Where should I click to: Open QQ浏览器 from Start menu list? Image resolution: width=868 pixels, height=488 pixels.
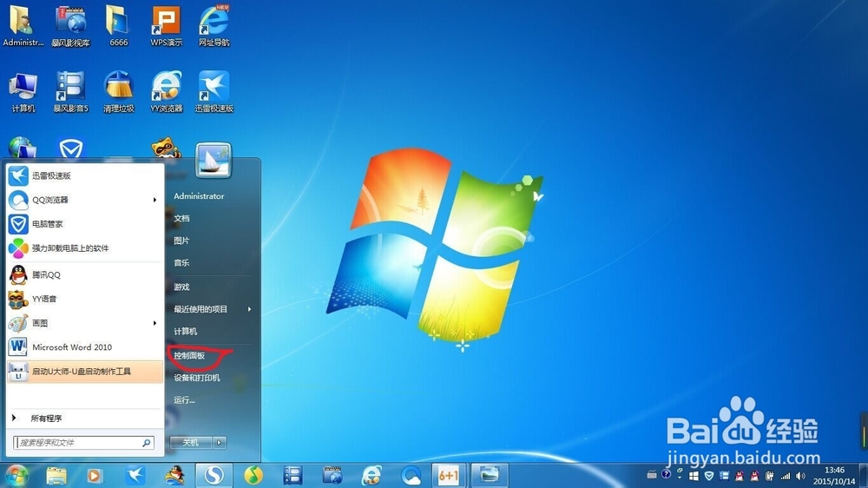(x=85, y=200)
